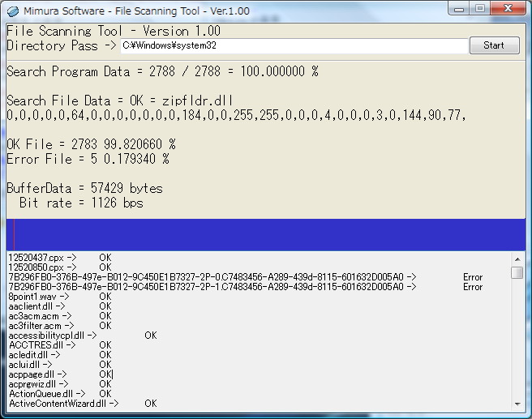The height and width of the screenshot is (419, 532).
Task: Maximize the File Scanning Tool window
Action: pyautogui.click(x=480, y=8)
